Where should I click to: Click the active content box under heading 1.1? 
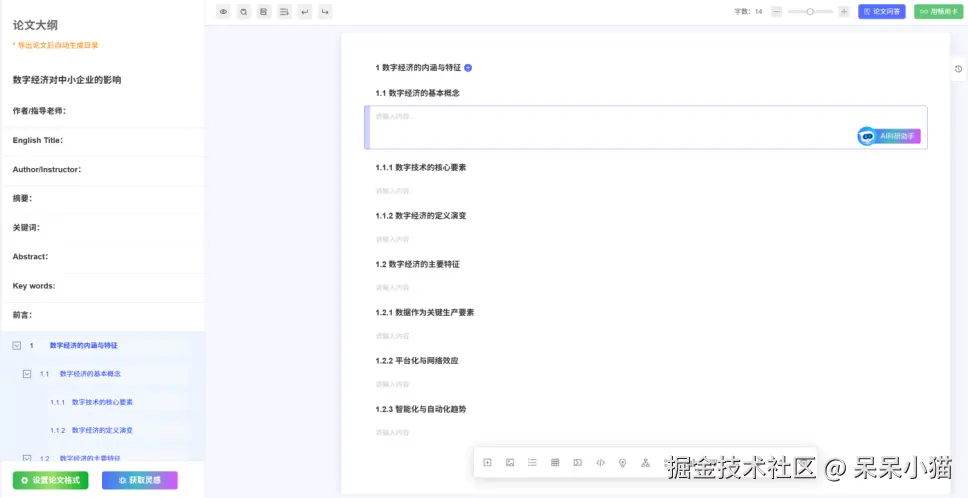point(646,127)
